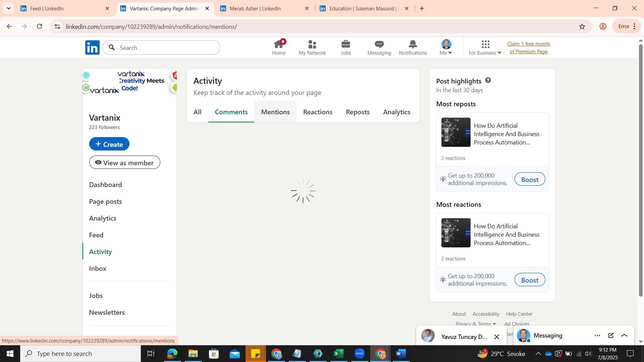Select the Analytics activity tab
This screenshot has width=644, height=362.
coord(397,112)
